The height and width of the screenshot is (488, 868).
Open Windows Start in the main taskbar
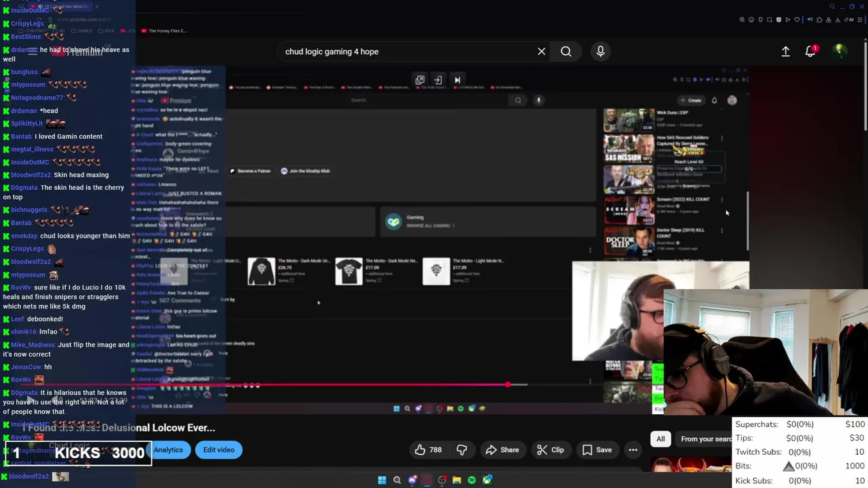click(382, 481)
